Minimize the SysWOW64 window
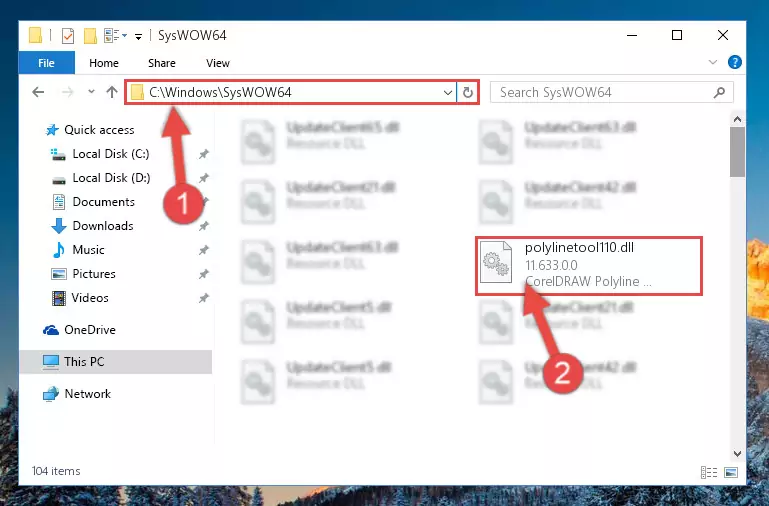This screenshot has height=506, width=769. pyautogui.click(x=632, y=35)
